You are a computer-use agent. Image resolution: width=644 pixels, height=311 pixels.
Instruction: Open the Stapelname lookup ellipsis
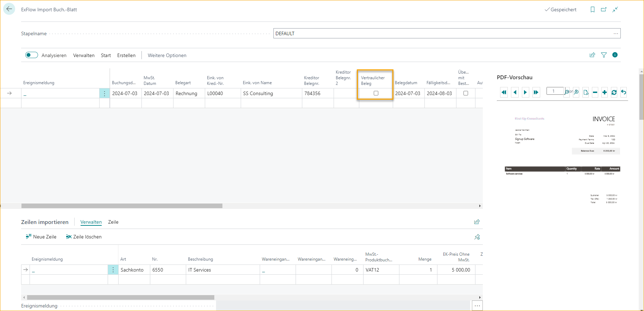(615, 33)
